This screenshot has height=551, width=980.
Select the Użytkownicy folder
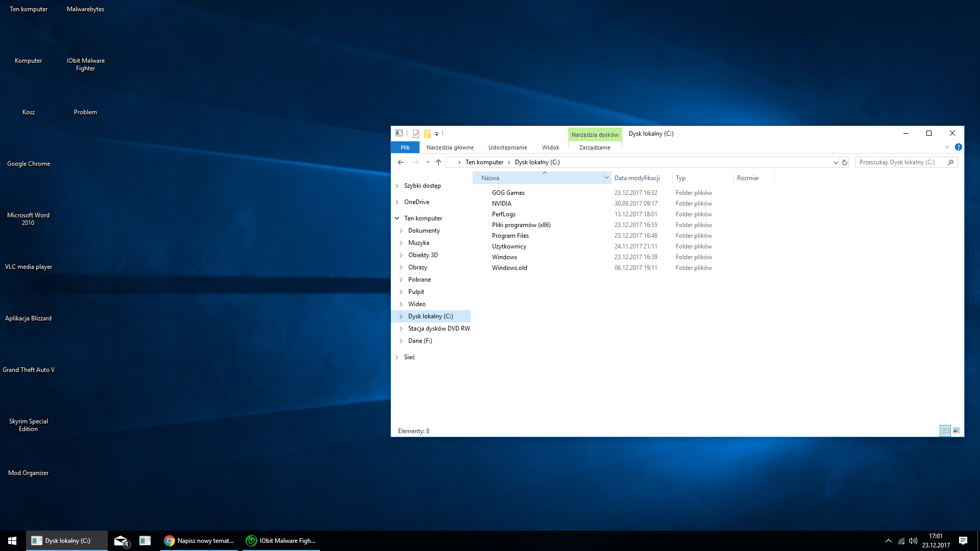pyautogui.click(x=509, y=246)
